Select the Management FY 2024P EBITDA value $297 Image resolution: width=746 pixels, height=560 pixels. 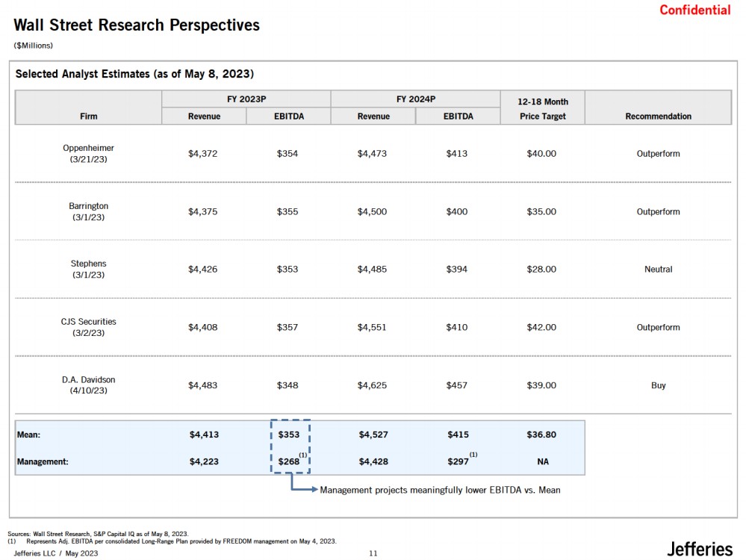(x=457, y=461)
